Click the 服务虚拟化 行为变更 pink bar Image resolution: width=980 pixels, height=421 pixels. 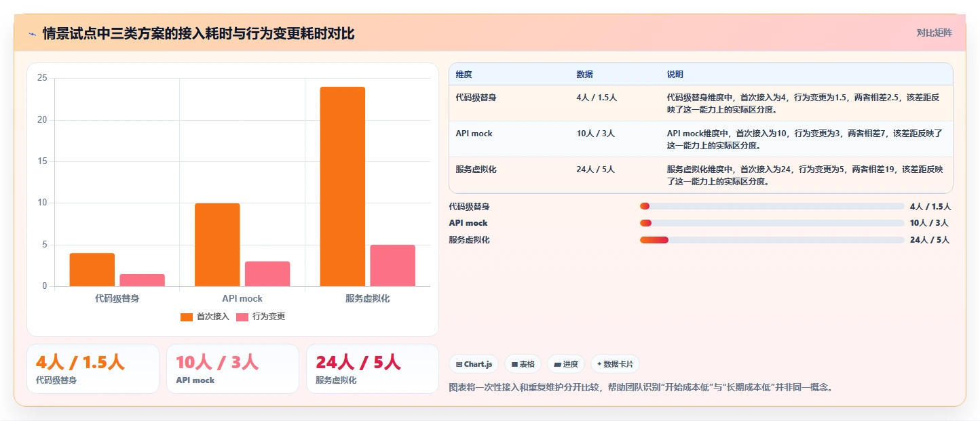(x=392, y=266)
